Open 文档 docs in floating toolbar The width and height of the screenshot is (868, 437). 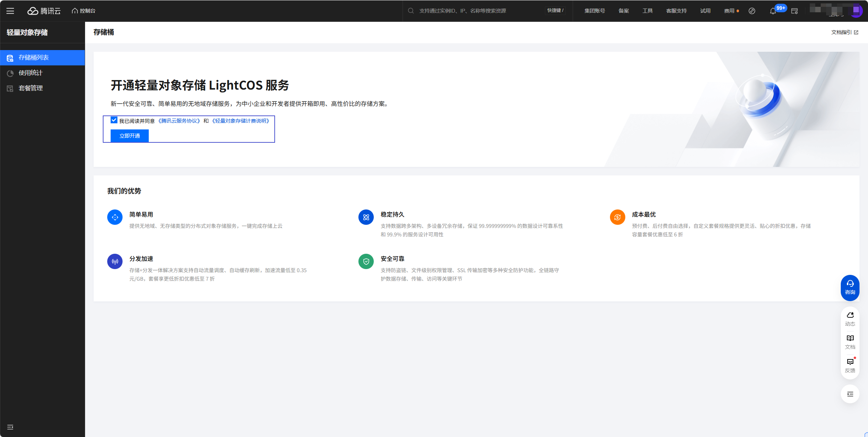(850, 342)
